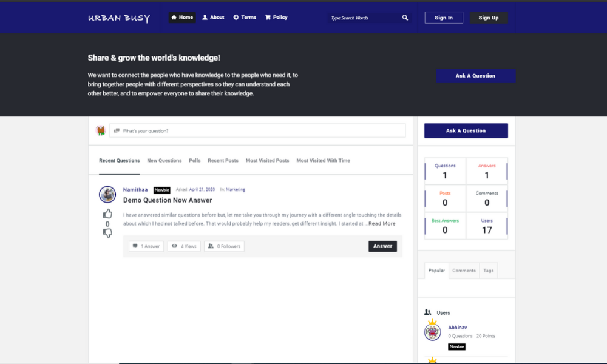
Task: Click the black Answer button
Action: (x=382, y=246)
